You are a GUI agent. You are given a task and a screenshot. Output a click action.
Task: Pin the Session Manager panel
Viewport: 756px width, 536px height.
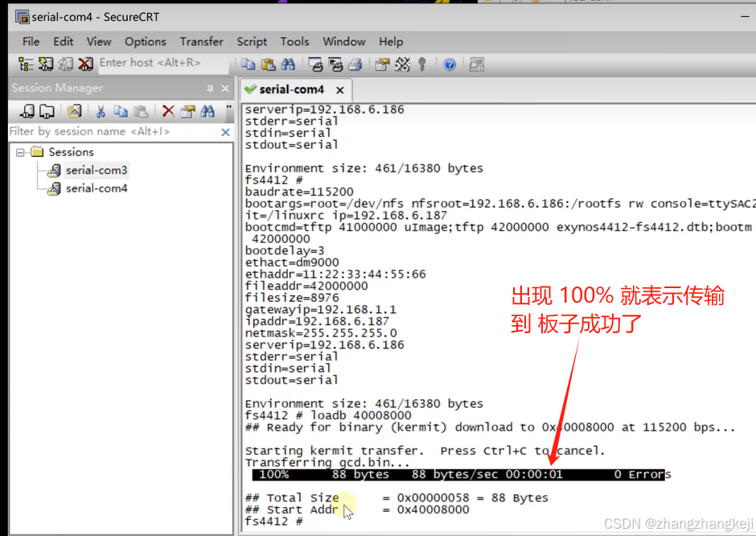pyautogui.click(x=210, y=89)
